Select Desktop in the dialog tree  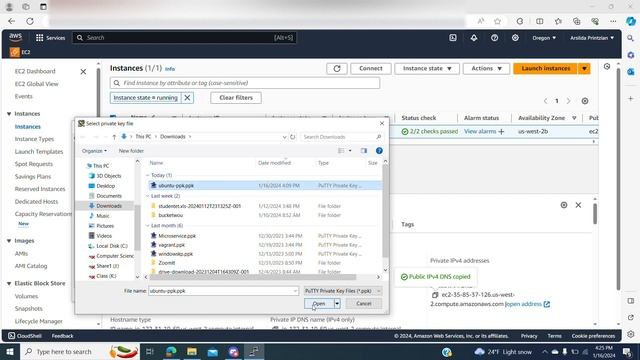pos(105,186)
